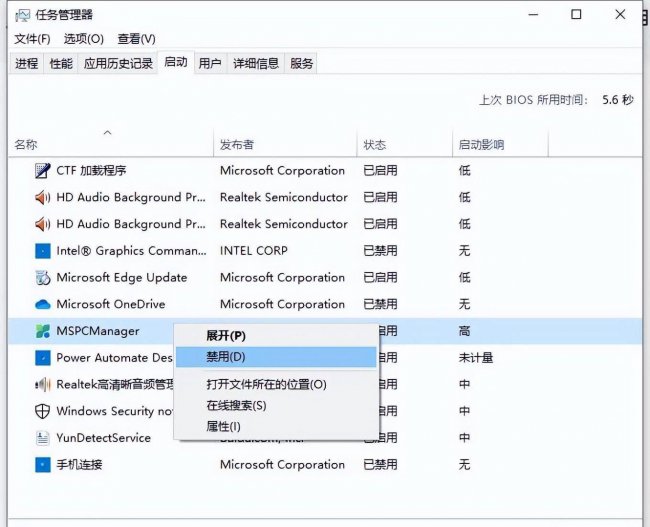650x527 pixels.
Task: Click 已禁用 status of Microsoft OneDrive
Action: pos(380,304)
